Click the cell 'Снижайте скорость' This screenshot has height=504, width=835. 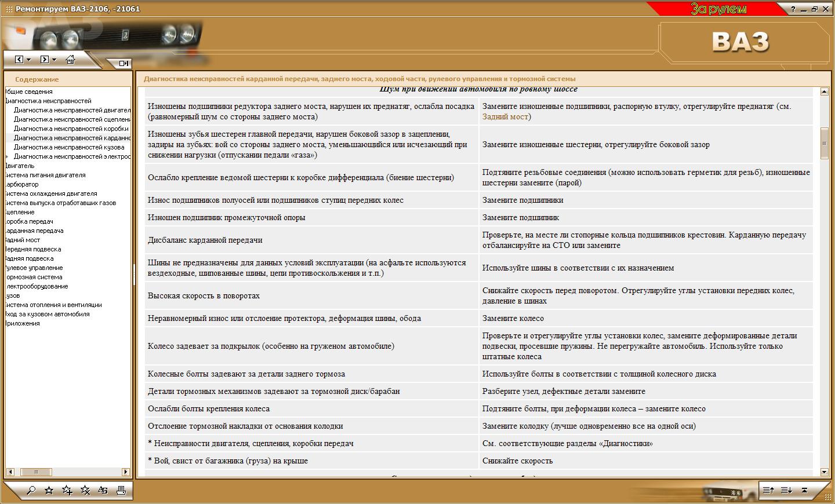point(518,461)
